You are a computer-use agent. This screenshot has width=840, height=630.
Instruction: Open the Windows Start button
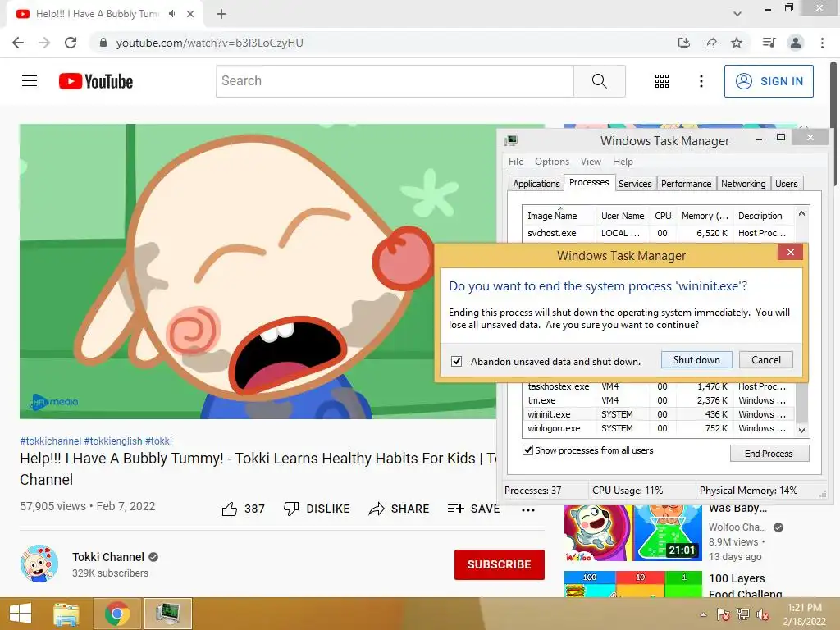coord(21,614)
